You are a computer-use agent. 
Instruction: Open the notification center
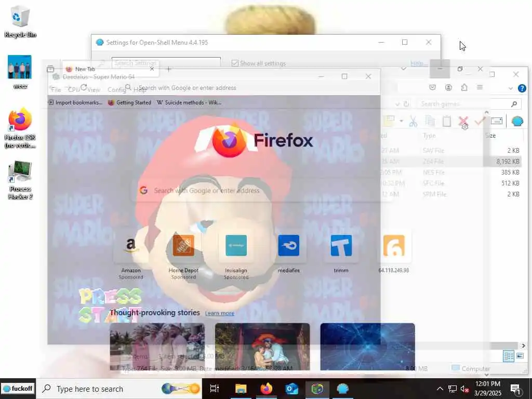click(516, 389)
